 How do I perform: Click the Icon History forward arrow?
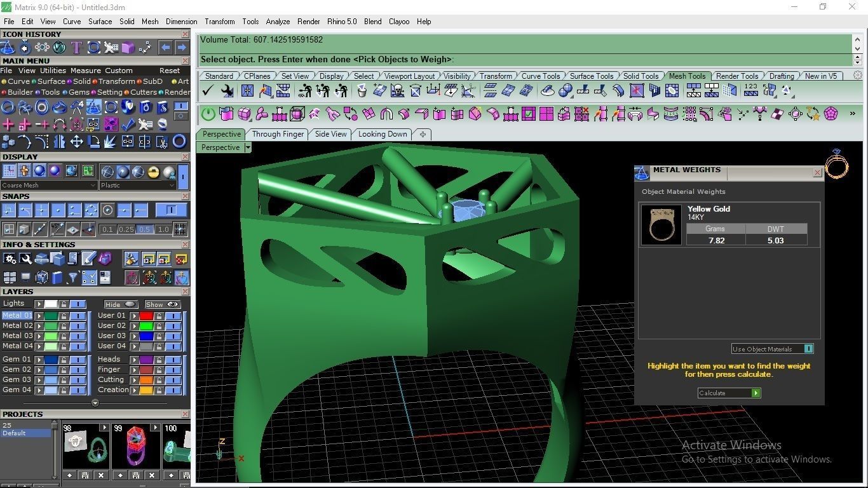(182, 48)
